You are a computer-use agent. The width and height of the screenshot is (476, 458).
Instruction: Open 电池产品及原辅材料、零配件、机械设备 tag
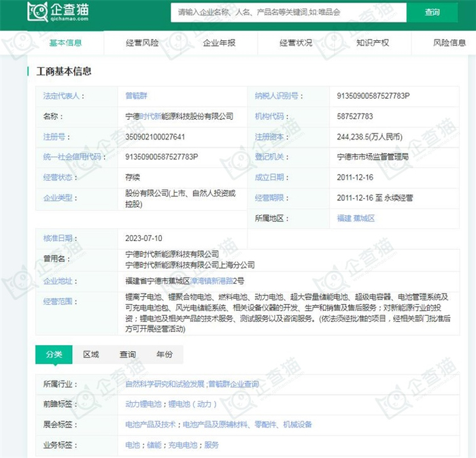tap(247, 425)
